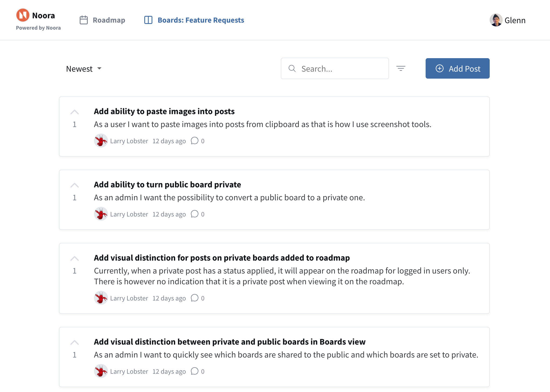Click the Noora logo icon
Viewport: 550px width, 392px height.
(23, 15)
